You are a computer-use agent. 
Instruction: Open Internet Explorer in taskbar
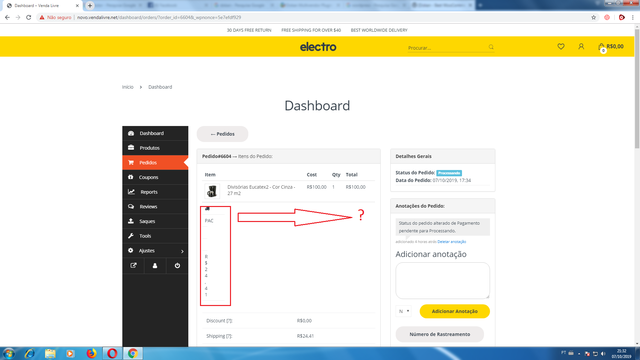[x=29, y=353]
